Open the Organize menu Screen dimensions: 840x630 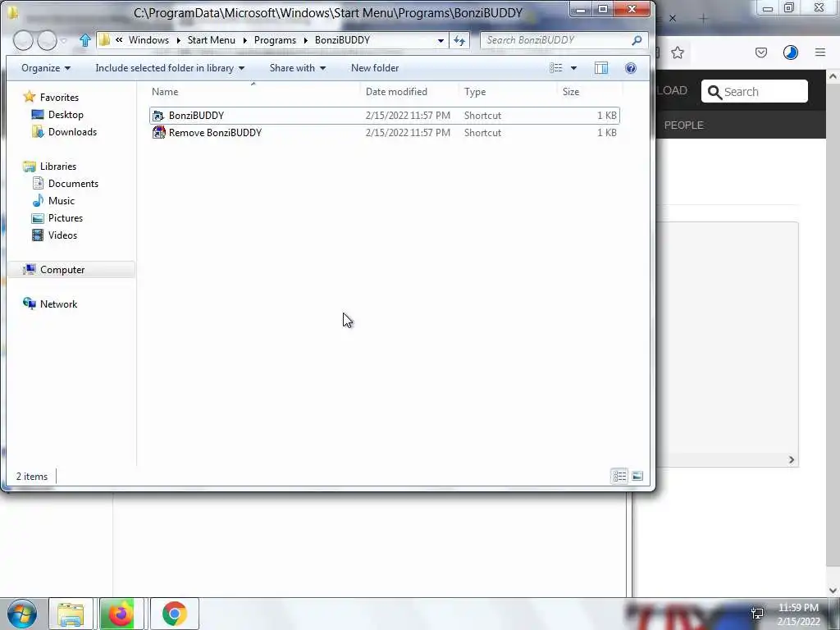[46, 68]
